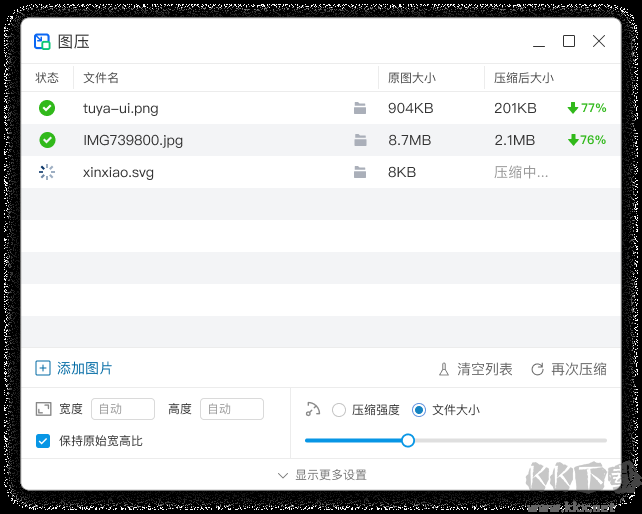Viewport: 642px width, 514px height.
Task: Click the broom icon beside 清空列表
Action: tap(444, 369)
